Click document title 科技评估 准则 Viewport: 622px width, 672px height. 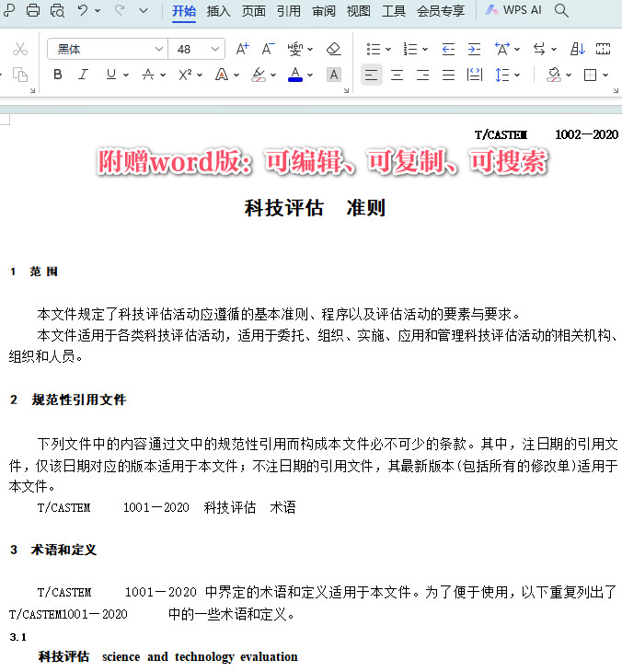click(x=315, y=208)
